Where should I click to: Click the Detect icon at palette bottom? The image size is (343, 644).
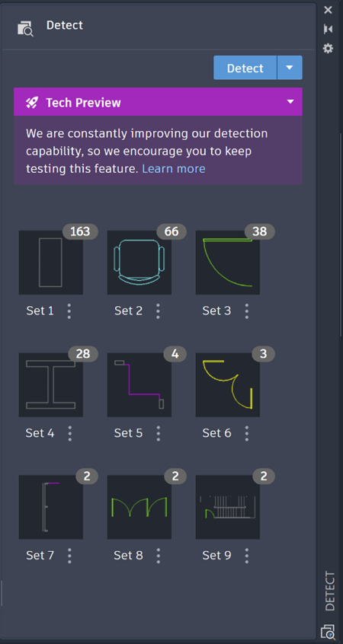(x=328, y=632)
